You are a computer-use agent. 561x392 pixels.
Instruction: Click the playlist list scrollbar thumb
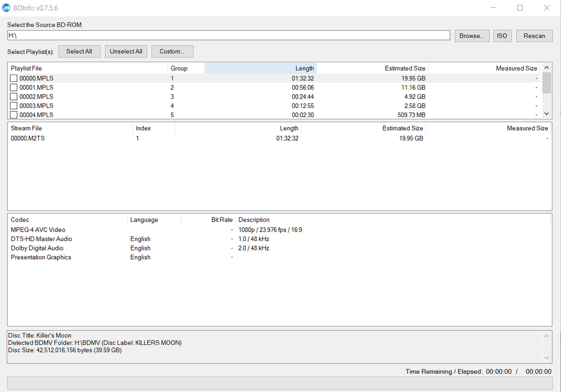(546, 82)
